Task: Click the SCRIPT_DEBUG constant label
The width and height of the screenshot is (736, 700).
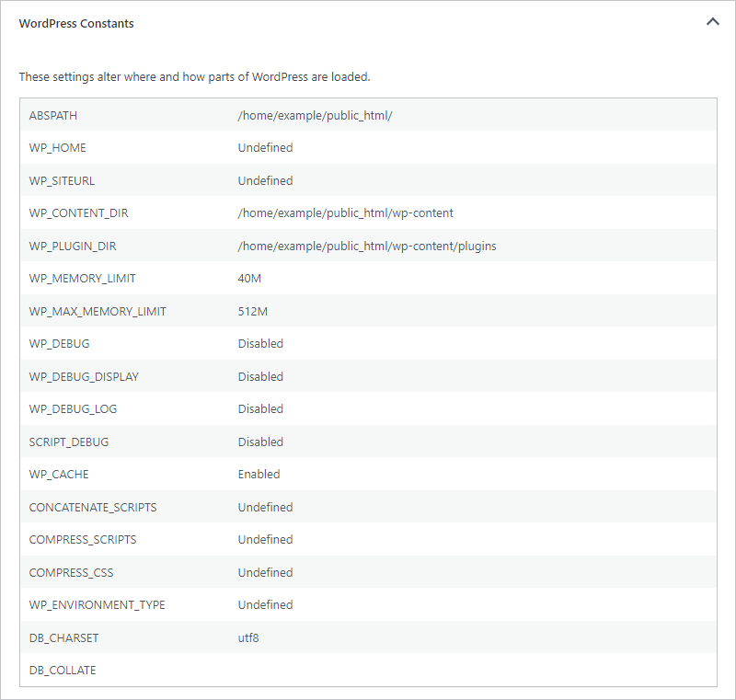Action: point(69,442)
